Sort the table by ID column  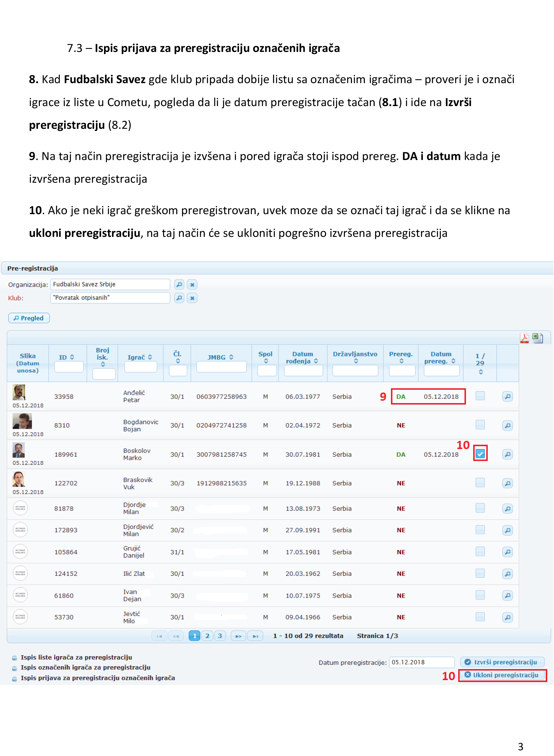(x=72, y=357)
